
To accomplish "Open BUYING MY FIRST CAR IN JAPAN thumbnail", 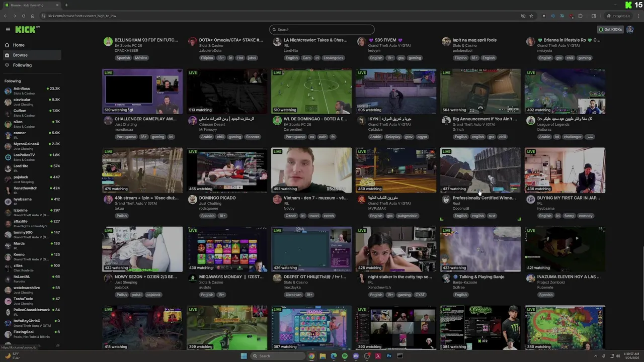I will (565, 170).
